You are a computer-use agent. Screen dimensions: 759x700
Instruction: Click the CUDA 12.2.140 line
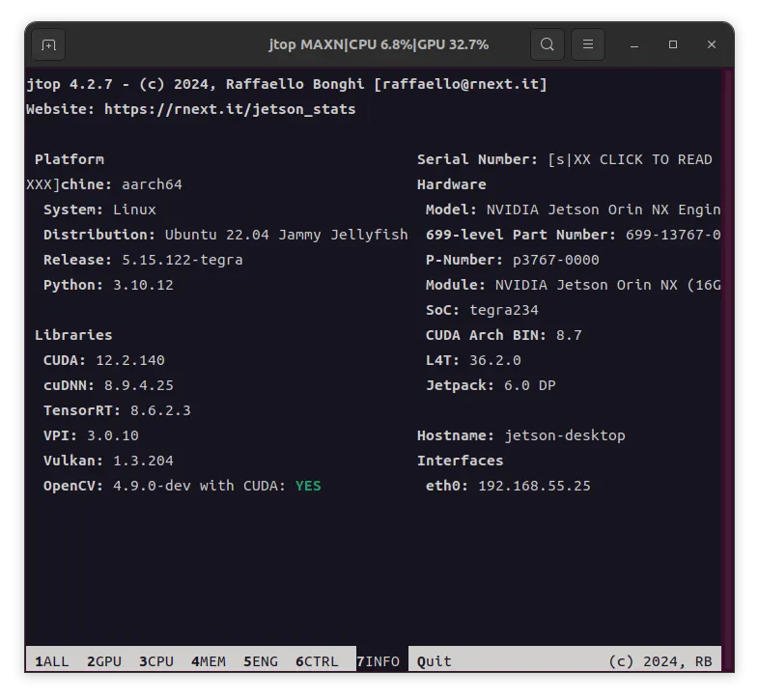coord(104,361)
